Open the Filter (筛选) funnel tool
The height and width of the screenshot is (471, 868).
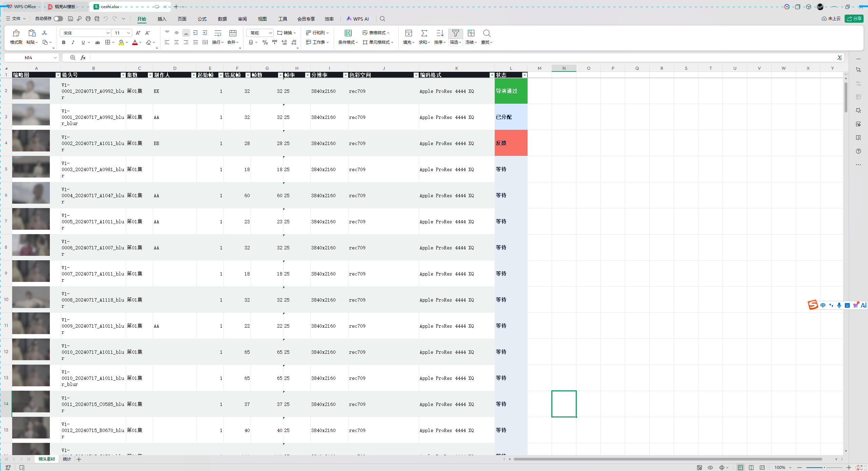pyautogui.click(x=455, y=33)
